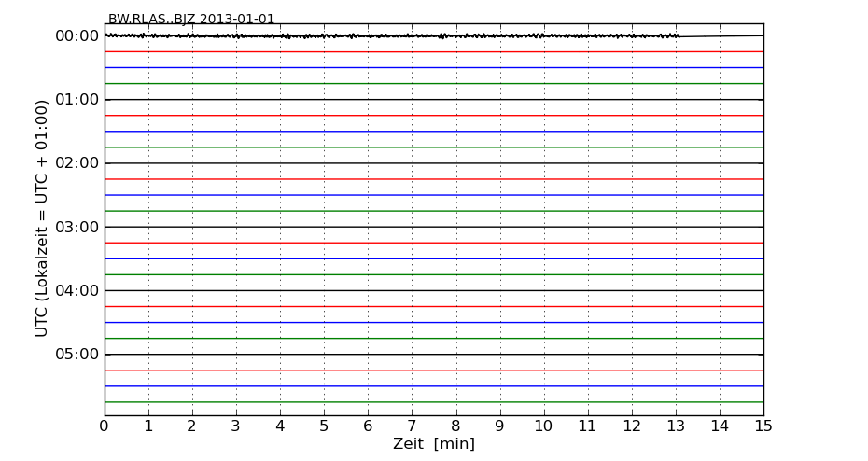868x461 pixels.
Task: Select the 03:00 y-axis tick label
Action: coord(77,227)
